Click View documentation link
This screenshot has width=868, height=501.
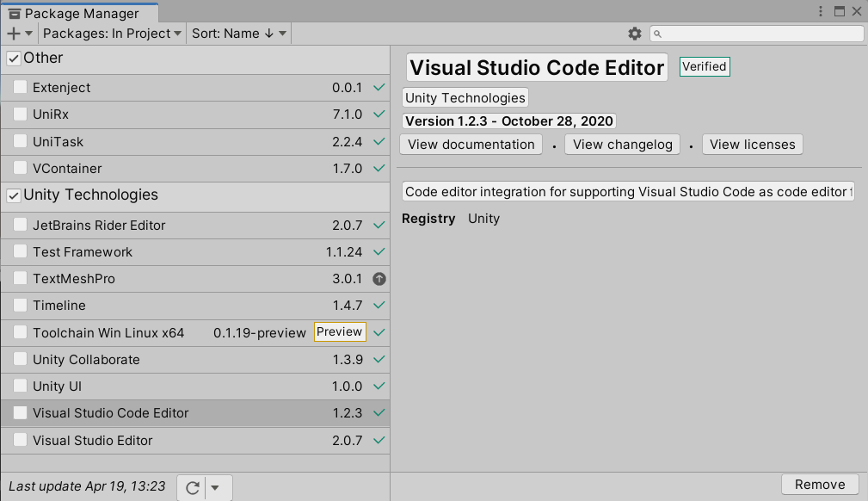(471, 145)
